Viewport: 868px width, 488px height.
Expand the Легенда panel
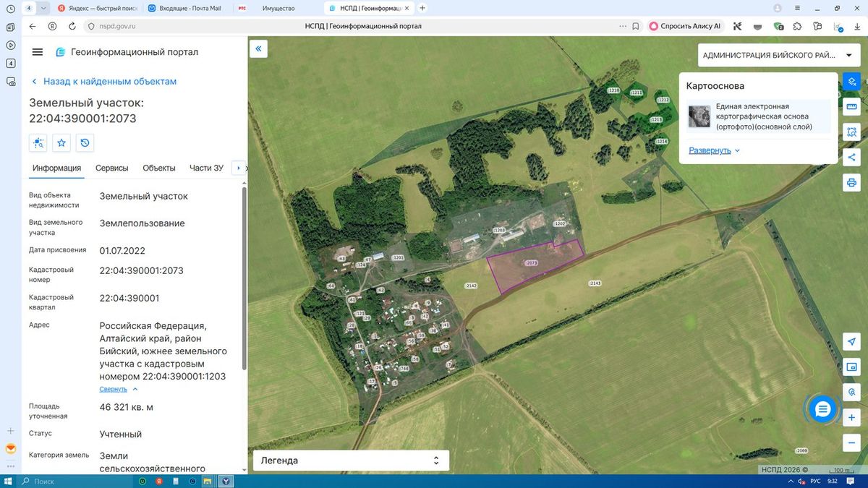(x=351, y=461)
